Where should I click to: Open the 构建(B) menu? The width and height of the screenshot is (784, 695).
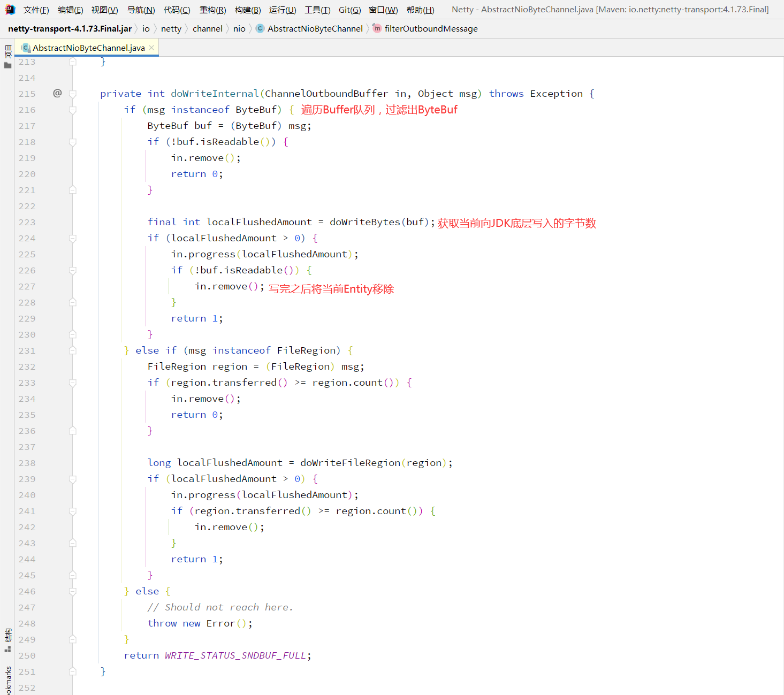(x=248, y=10)
